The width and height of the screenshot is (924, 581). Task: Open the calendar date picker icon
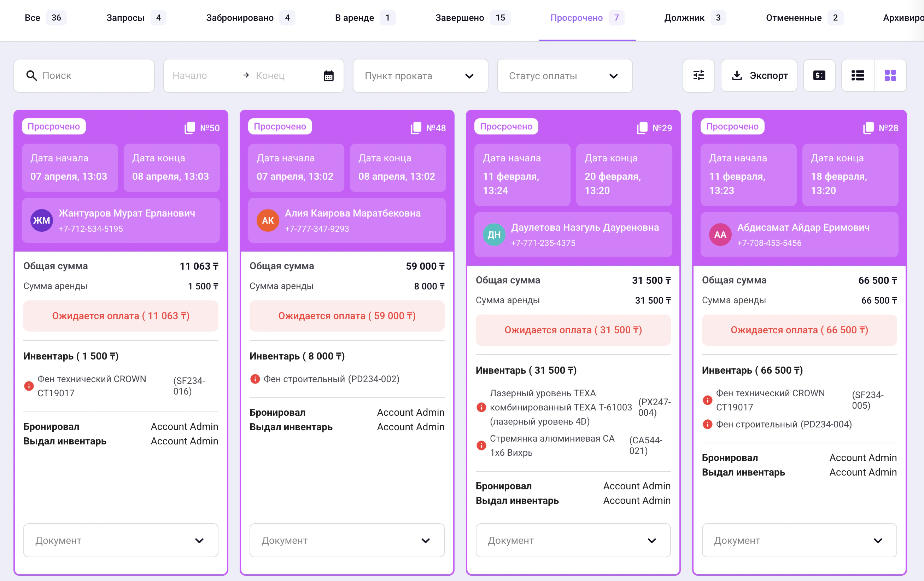328,76
